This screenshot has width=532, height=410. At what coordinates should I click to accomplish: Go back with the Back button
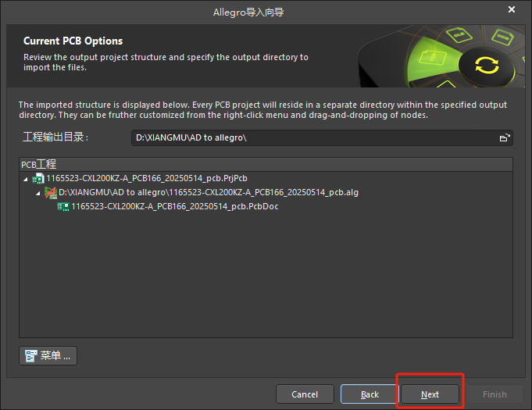370,394
